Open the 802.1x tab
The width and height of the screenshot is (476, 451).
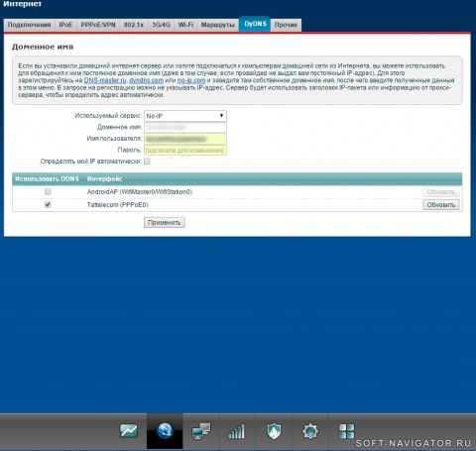pyautogui.click(x=134, y=25)
